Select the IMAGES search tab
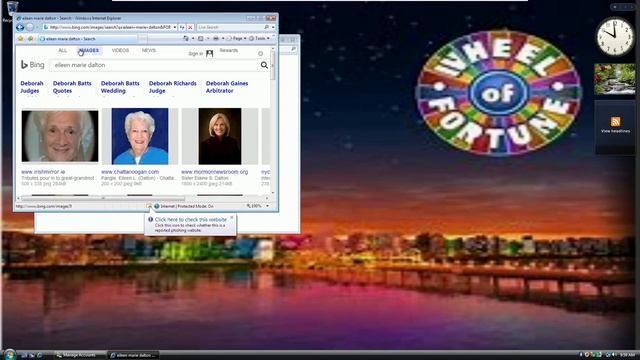Image resolution: width=640 pixels, height=360 pixels. pos(89,51)
